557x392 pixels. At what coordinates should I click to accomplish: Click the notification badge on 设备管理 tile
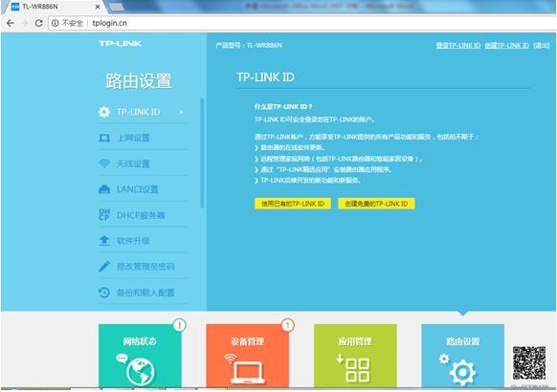click(288, 325)
